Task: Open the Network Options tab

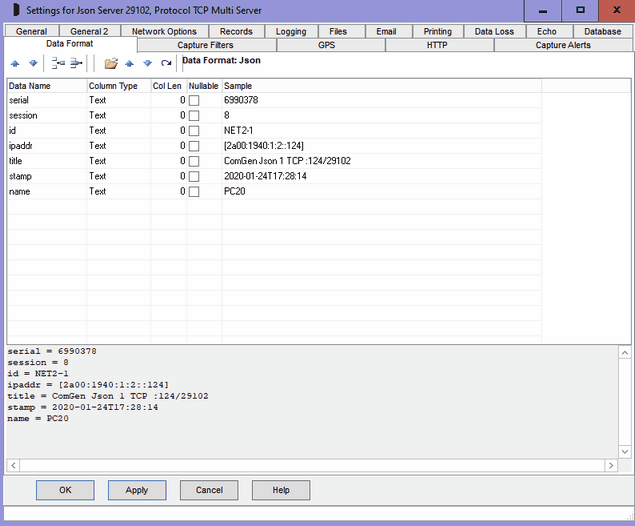Action: 164,32
